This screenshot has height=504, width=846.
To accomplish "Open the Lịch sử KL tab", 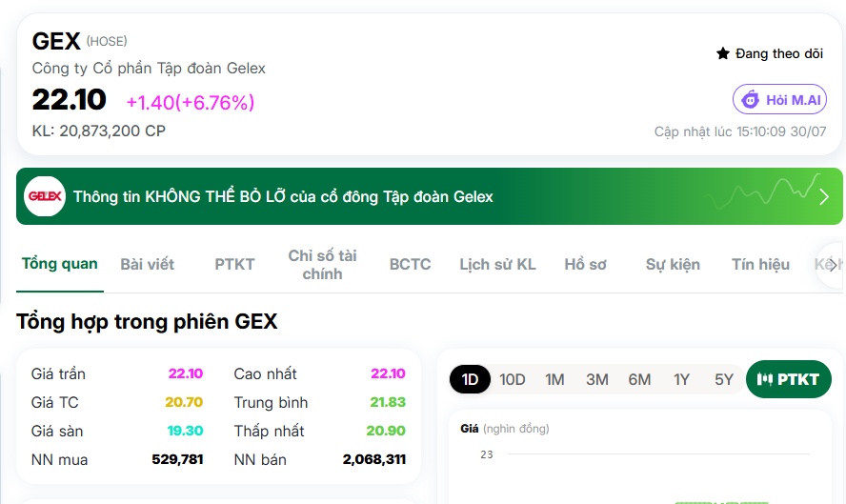I will [x=497, y=265].
